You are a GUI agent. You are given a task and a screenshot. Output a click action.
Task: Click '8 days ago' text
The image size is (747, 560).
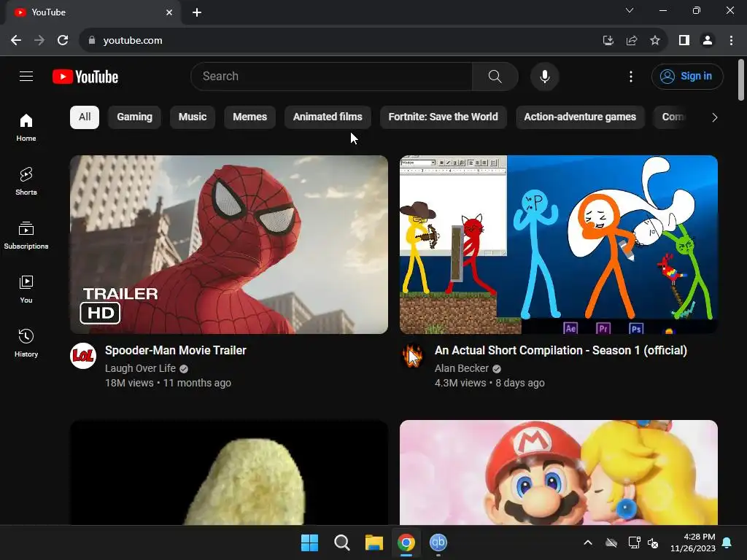pos(519,383)
